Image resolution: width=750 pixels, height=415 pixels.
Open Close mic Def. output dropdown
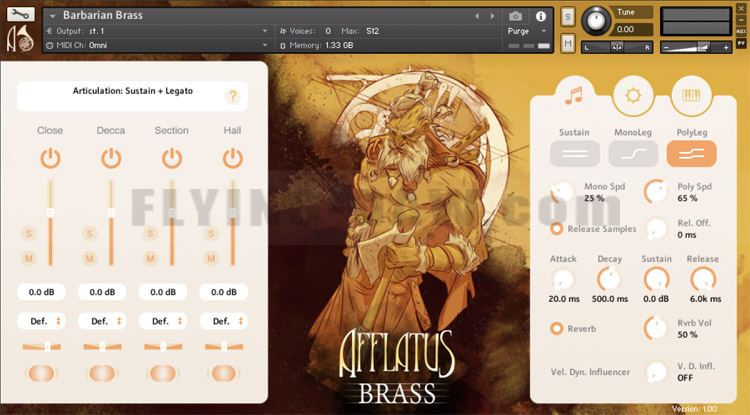pyautogui.click(x=42, y=321)
